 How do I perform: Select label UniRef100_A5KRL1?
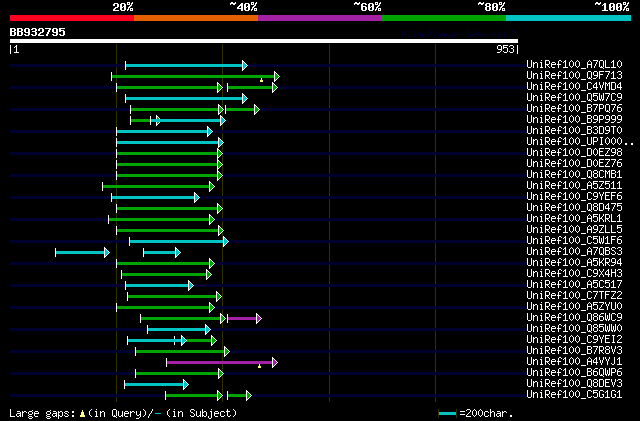pyautogui.click(x=574, y=218)
